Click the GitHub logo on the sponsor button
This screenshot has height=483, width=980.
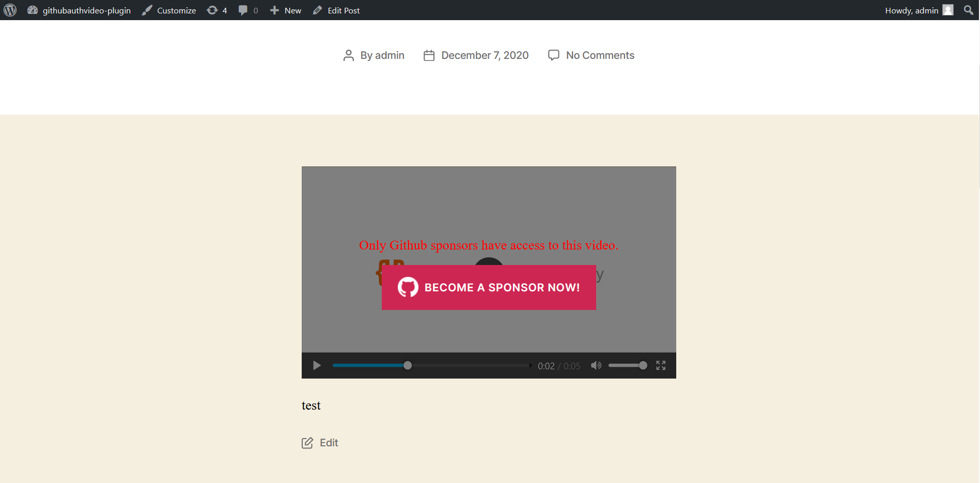pos(408,287)
